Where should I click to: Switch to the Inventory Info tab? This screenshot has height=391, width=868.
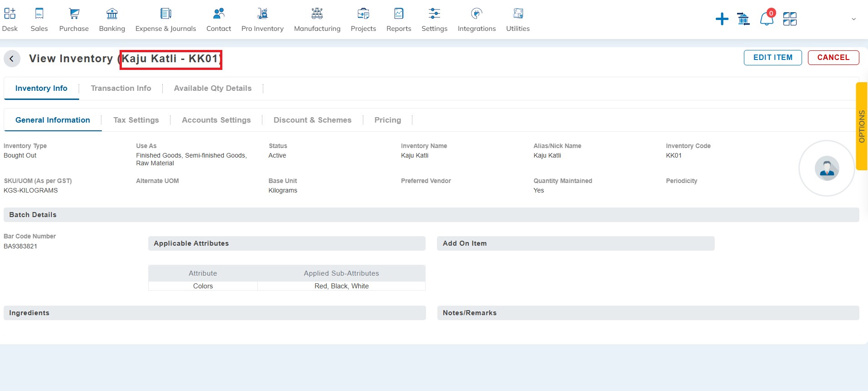(41, 89)
